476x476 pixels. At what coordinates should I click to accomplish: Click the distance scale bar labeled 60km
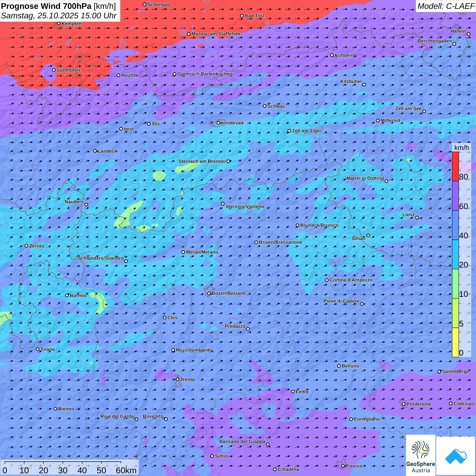coord(69,468)
